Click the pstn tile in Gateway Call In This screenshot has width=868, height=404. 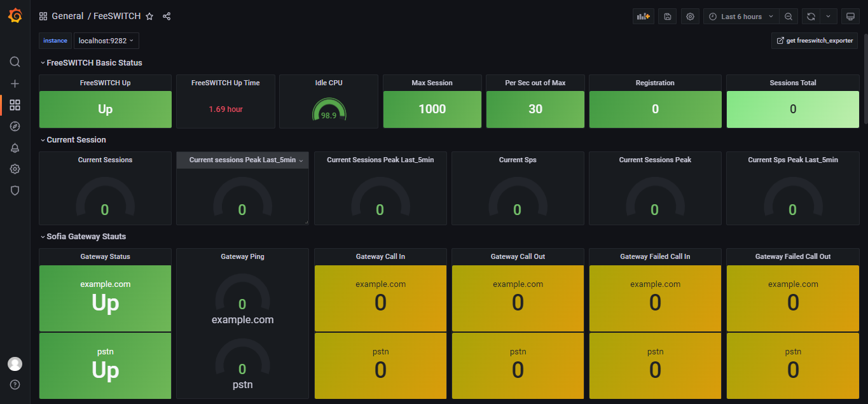[x=380, y=366]
